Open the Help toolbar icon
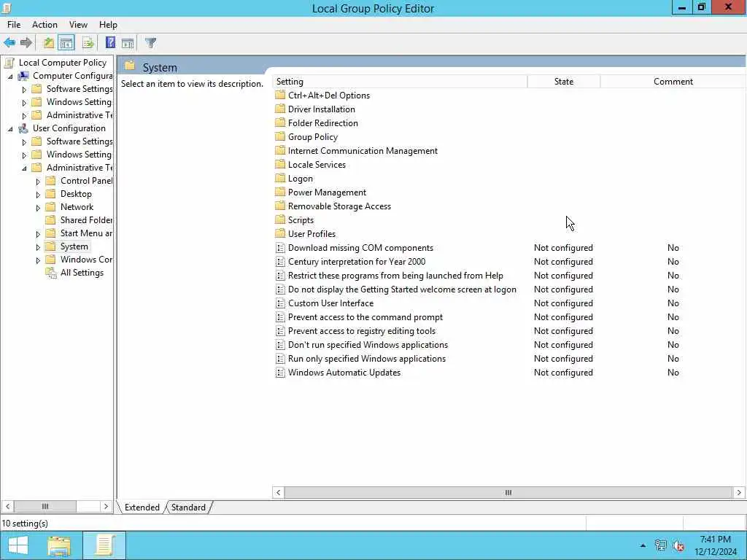This screenshot has height=560, width=747. (110, 43)
